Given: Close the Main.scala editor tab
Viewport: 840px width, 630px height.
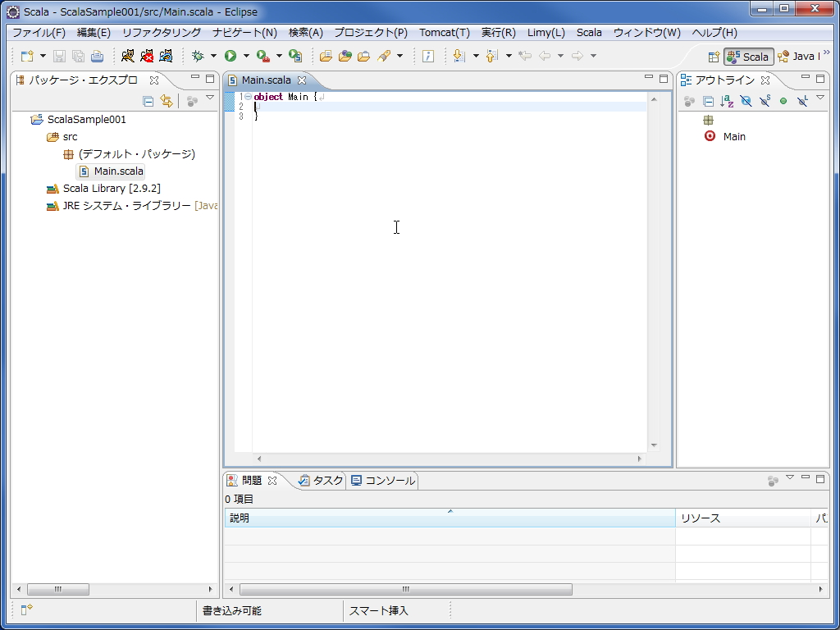Looking at the screenshot, I should click(302, 80).
